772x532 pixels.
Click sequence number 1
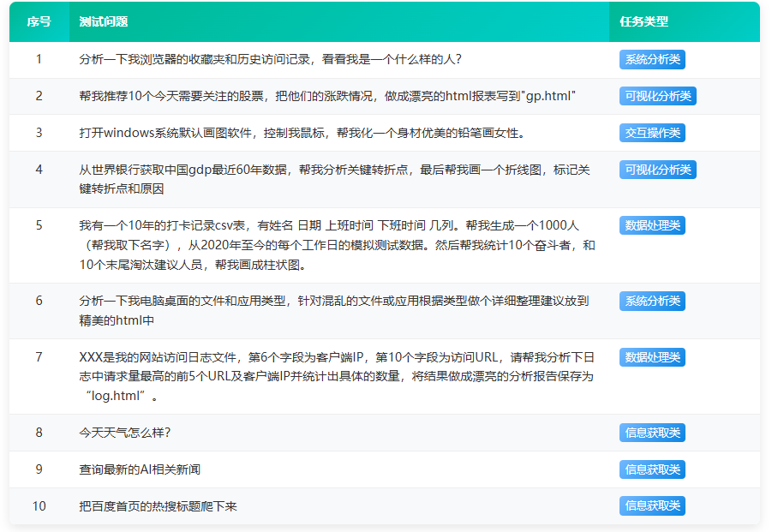click(39, 59)
